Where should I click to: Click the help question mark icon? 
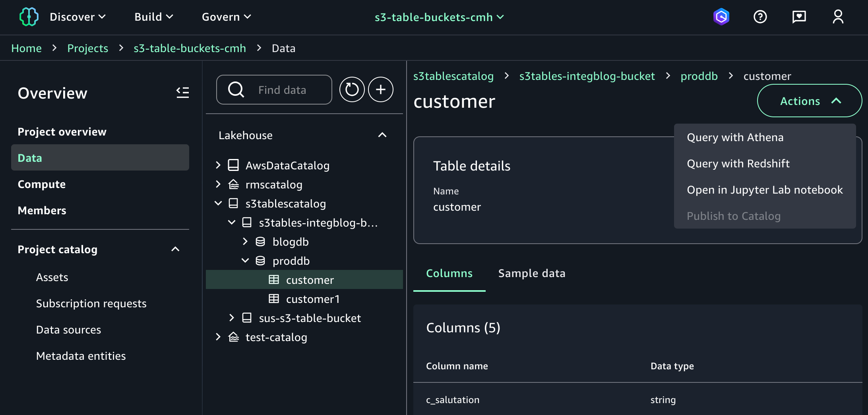tap(760, 17)
